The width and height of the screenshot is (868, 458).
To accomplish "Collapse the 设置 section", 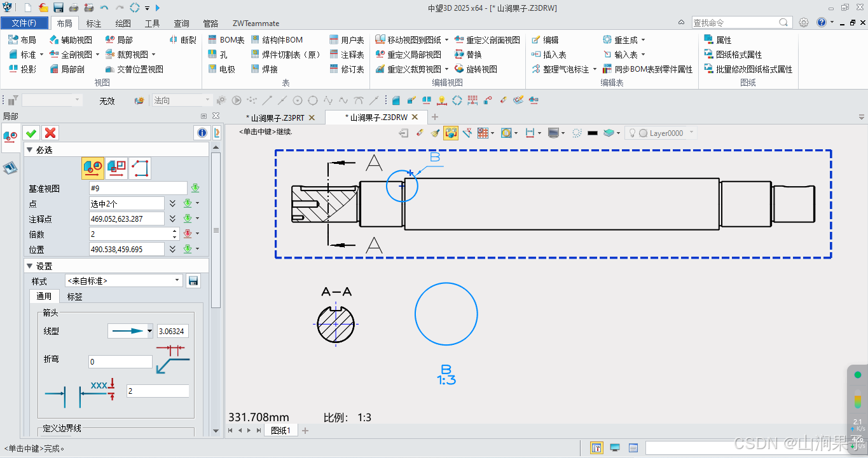I will pyautogui.click(x=29, y=266).
